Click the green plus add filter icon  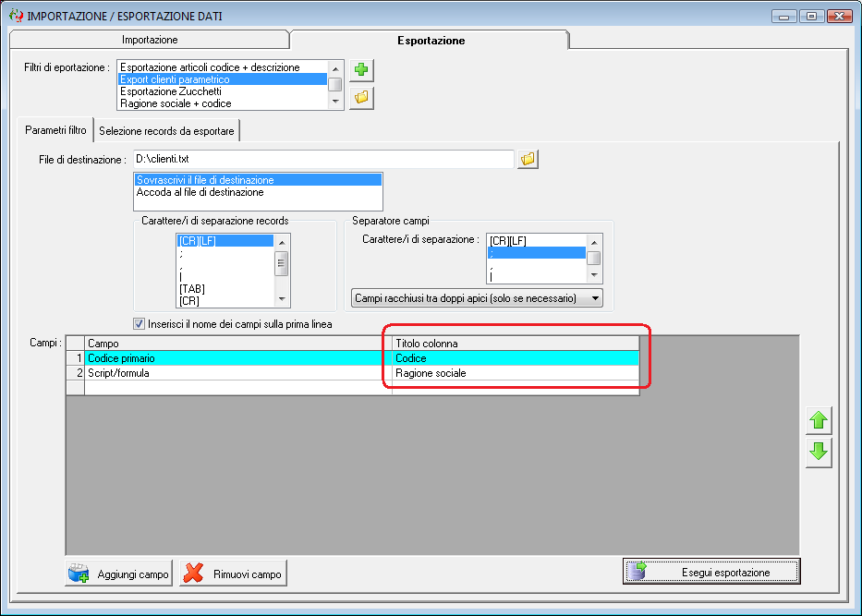coord(361,70)
